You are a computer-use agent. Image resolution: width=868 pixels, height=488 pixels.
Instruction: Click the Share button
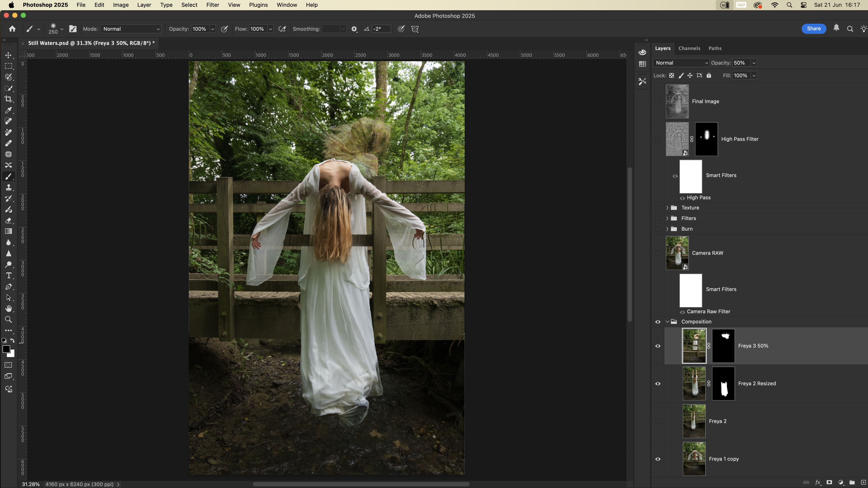pos(813,29)
